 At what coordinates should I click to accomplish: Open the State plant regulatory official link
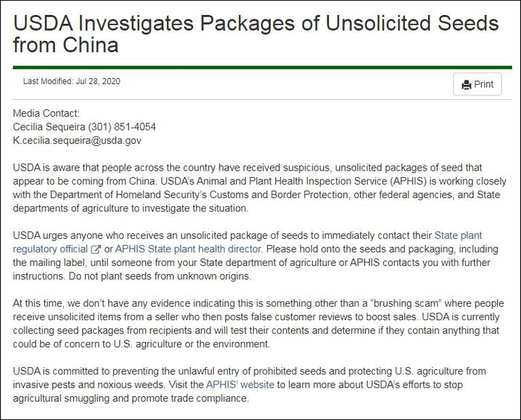51,249
